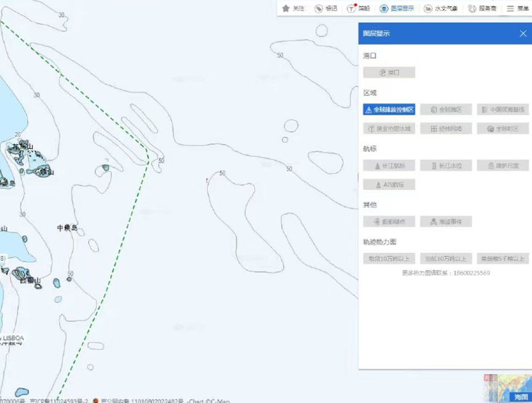Screen dimensions: 532x403
Task: Select the 散货10万吨以上 heatmap button
Action: pos(389,258)
